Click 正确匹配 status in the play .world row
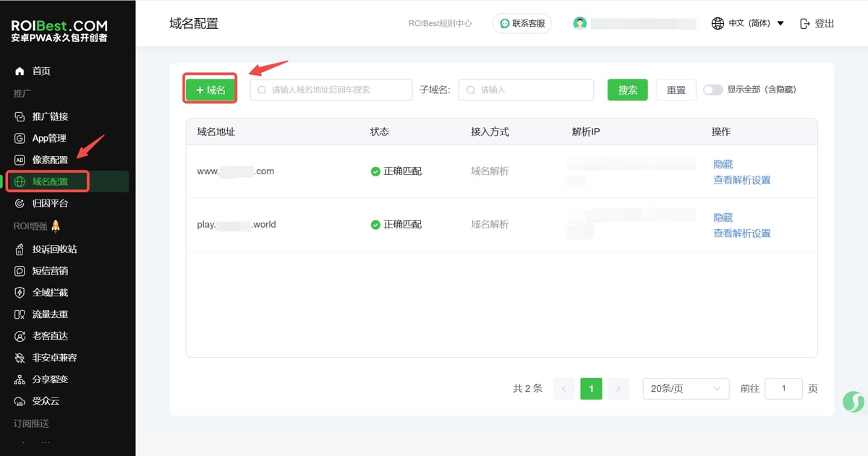Viewport: 868px width, 456px height. [x=396, y=224]
